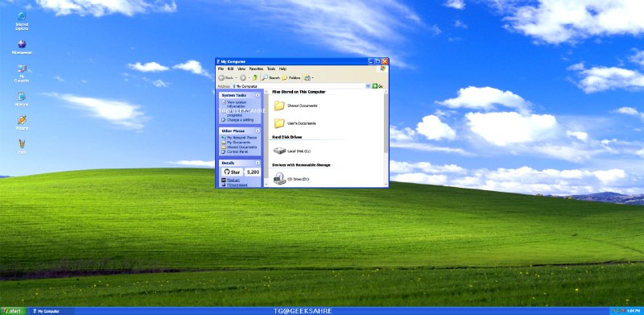The image size is (644, 315).
Task: Click the first system tray icon
Action: click(614, 311)
